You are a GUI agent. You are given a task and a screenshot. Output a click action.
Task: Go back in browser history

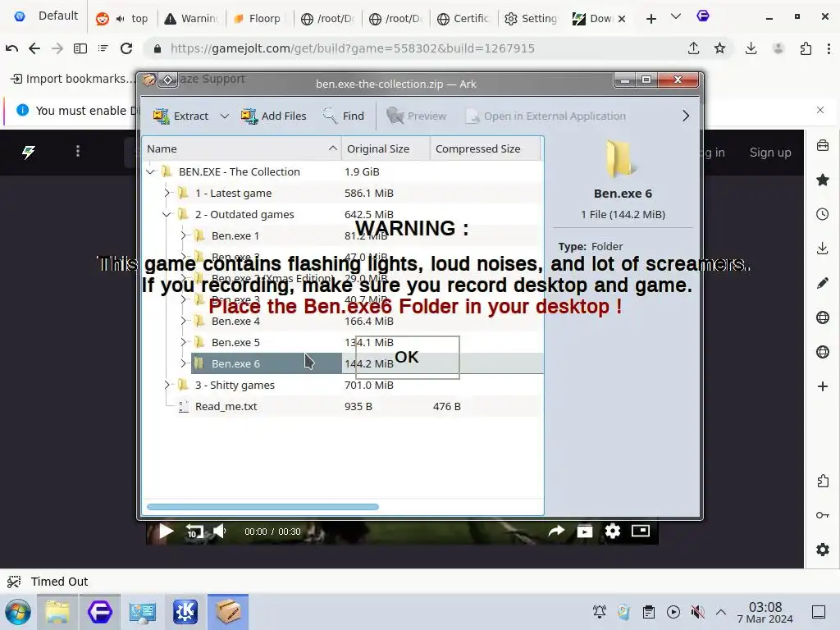tap(34, 48)
